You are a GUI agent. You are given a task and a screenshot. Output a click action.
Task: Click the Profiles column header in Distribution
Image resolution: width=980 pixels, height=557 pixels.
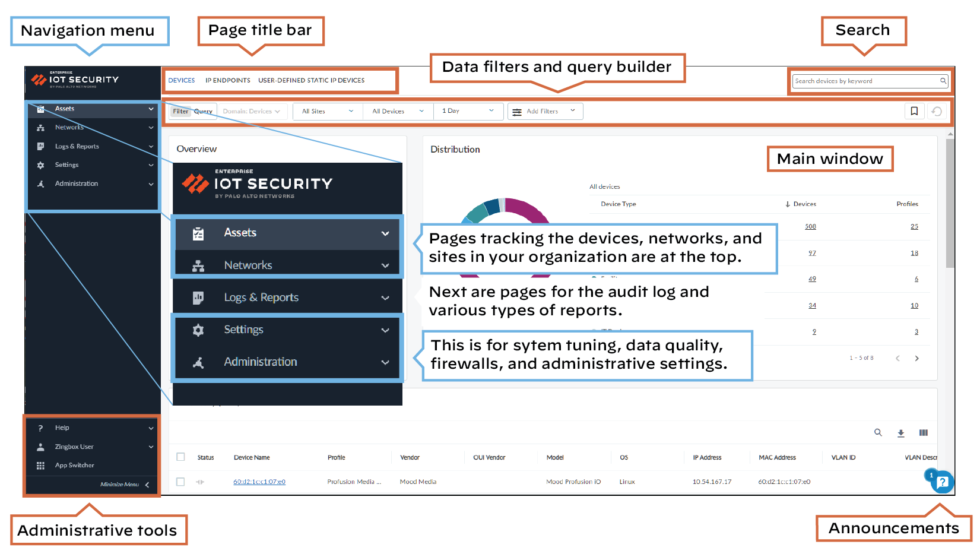pyautogui.click(x=907, y=204)
